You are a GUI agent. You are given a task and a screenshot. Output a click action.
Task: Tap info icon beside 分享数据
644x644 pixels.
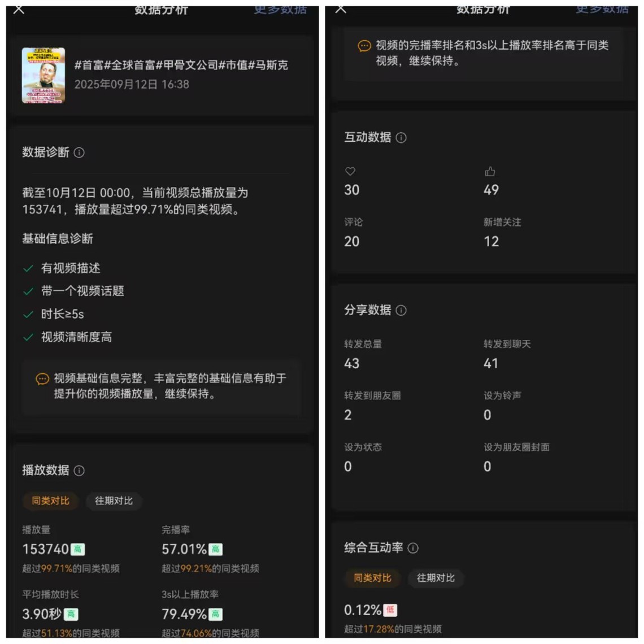(x=401, y=311)
